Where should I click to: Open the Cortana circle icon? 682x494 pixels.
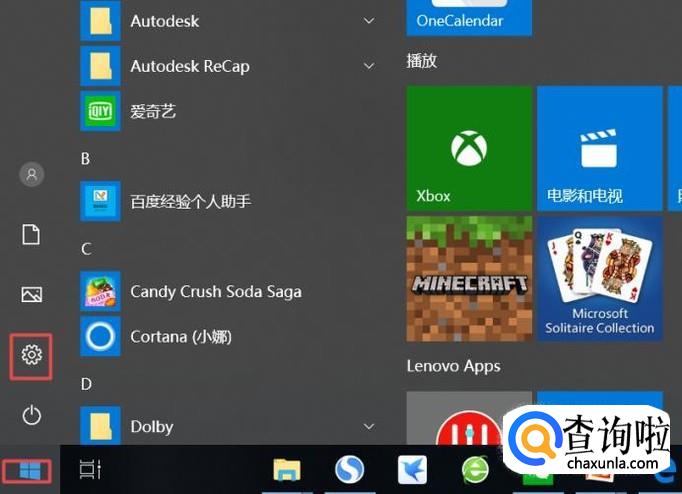point(100,336)
